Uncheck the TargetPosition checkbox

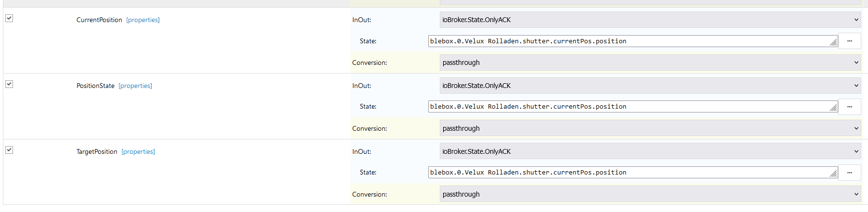pos(9,150)
